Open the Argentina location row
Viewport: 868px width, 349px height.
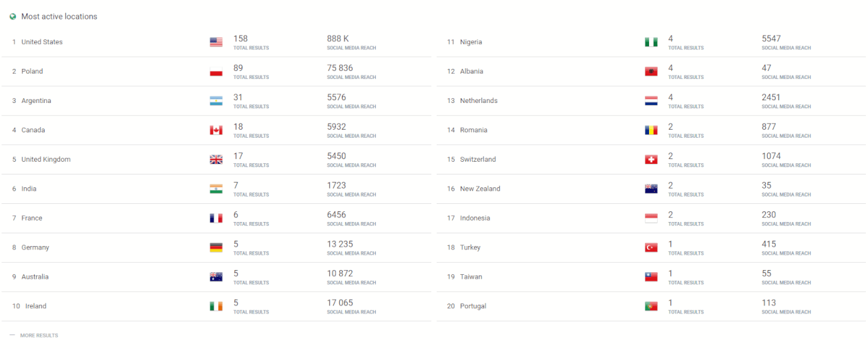tap(36, 101)
